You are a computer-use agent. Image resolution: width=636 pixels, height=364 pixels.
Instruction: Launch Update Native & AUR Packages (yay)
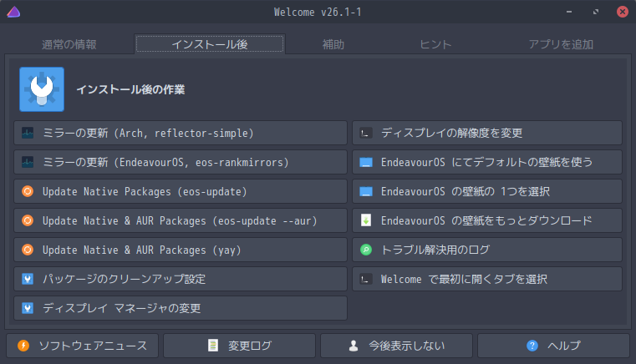pyautogui.click(x=181, y=250)
